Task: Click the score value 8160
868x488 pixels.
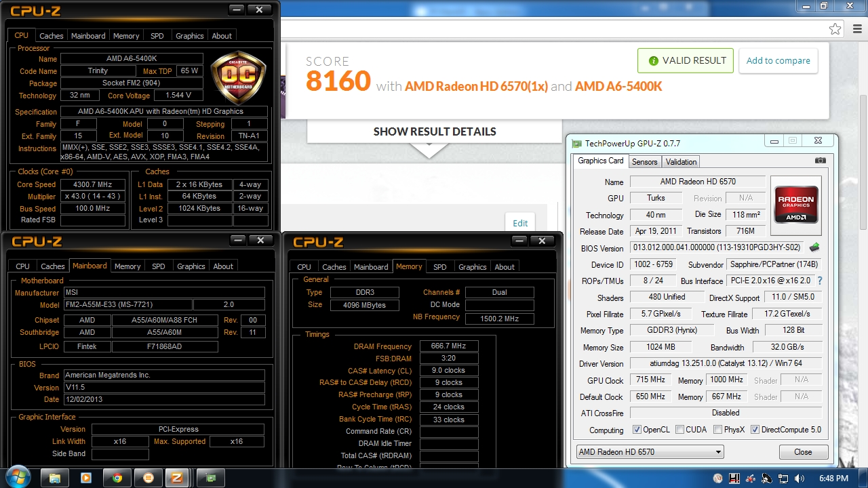Action: (x=338, y=81)
